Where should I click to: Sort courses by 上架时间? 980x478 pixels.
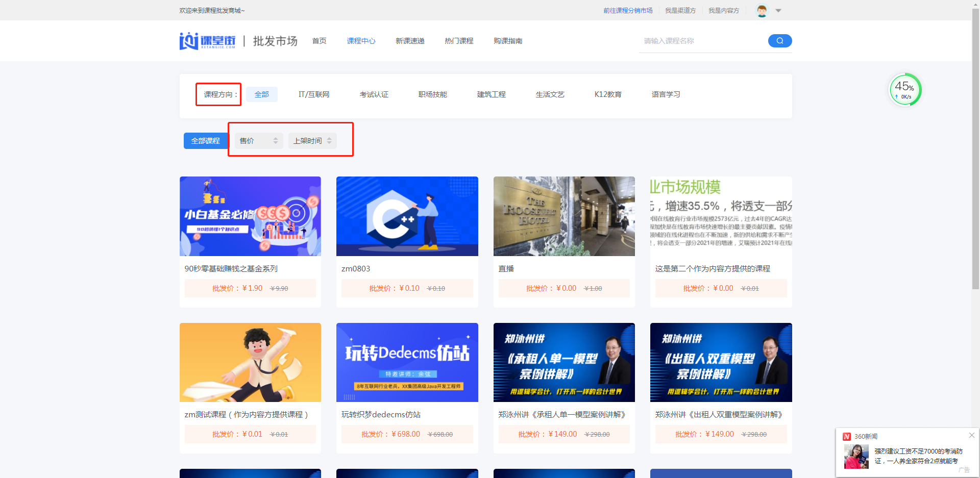tap(312, 141)
